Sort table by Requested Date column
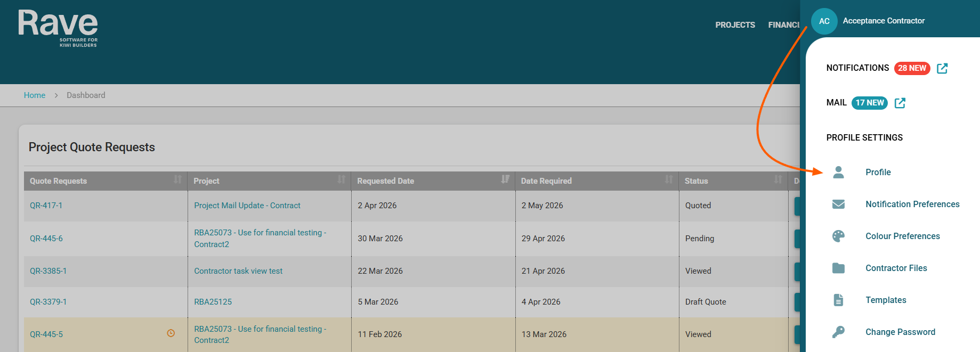Screen dimensions: 980x352 pyautogui.click(x=505, y=179)
